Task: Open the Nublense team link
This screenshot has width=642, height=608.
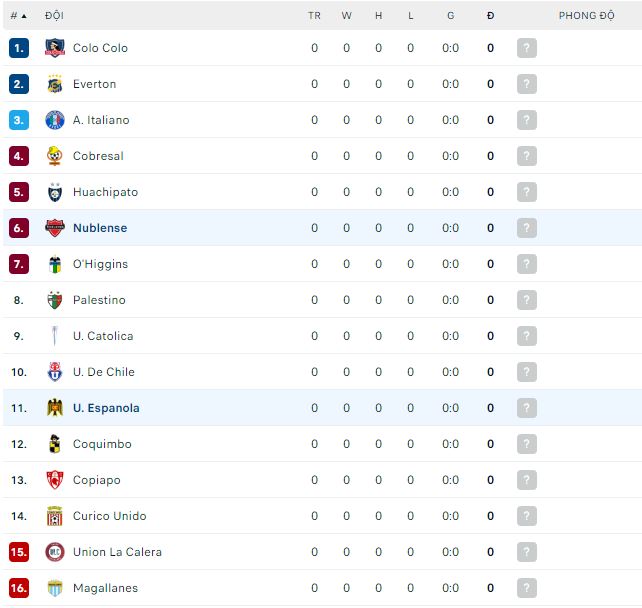Action: point(100,228)
